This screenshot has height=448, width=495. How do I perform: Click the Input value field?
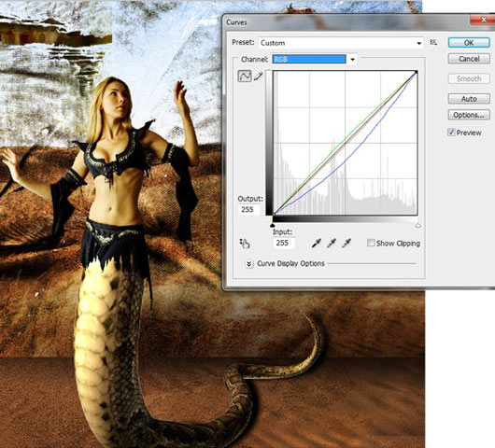(x=284, y=243)
